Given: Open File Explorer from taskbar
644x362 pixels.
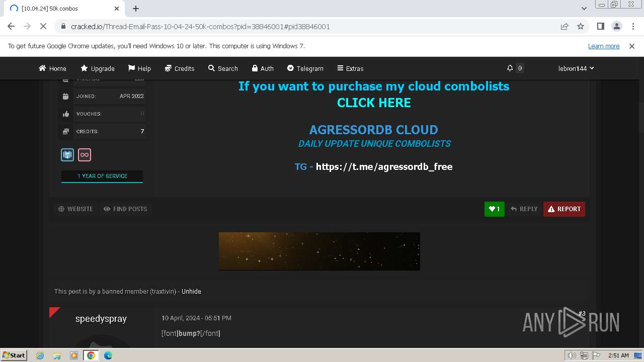Looking at the screenshot, I should click(57, 355).
